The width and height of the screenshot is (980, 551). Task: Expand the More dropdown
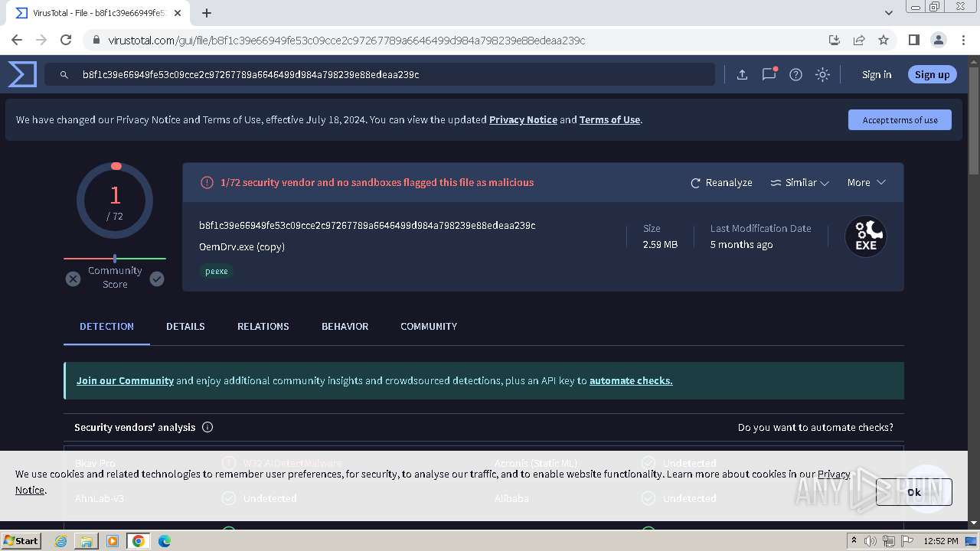pyautogui.click(x=866, y=183)
